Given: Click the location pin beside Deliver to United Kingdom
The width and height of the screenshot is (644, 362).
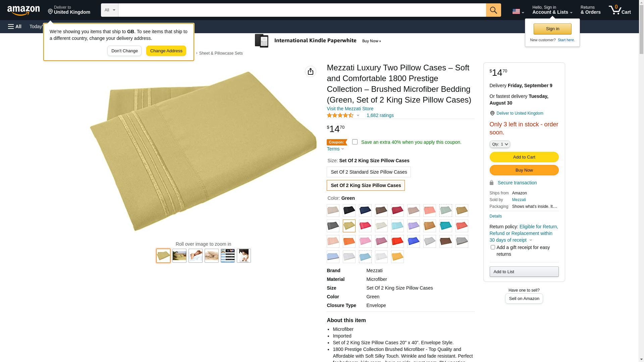Looking at the screenshot, I should (x=492, y=113).
